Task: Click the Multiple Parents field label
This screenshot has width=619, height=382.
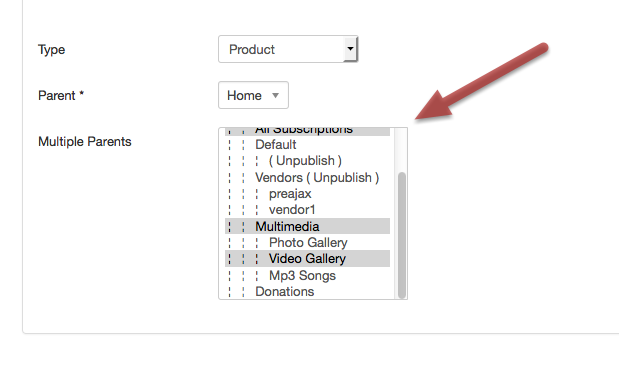Action: click(84, 141)
